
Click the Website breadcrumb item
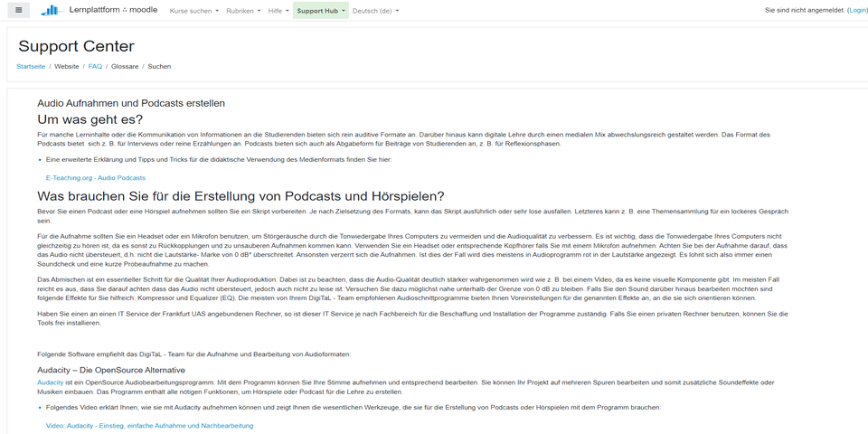[x=66, y=66]
